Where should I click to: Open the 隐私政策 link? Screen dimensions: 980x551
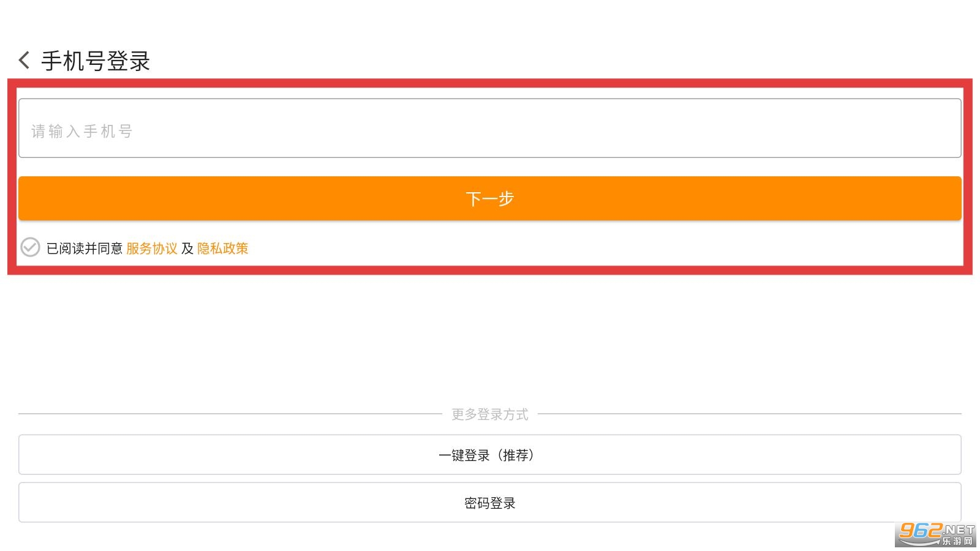pyautogui.click(x=222, y=249)
